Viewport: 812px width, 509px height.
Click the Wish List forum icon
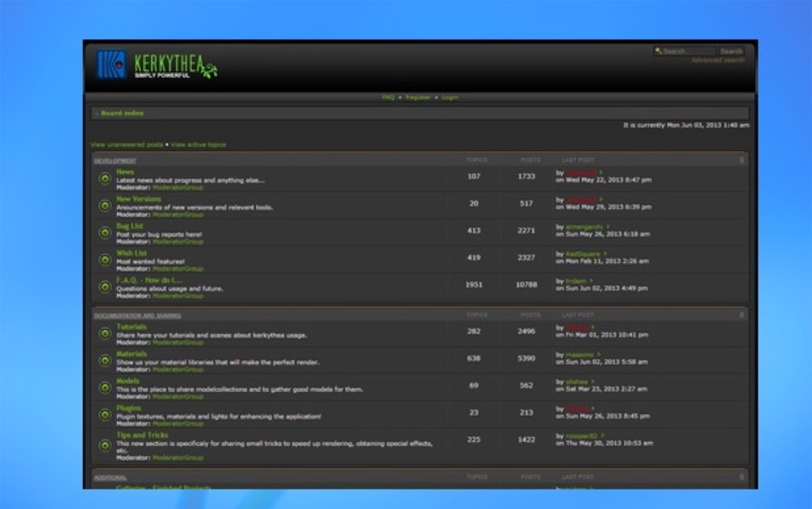104,259
